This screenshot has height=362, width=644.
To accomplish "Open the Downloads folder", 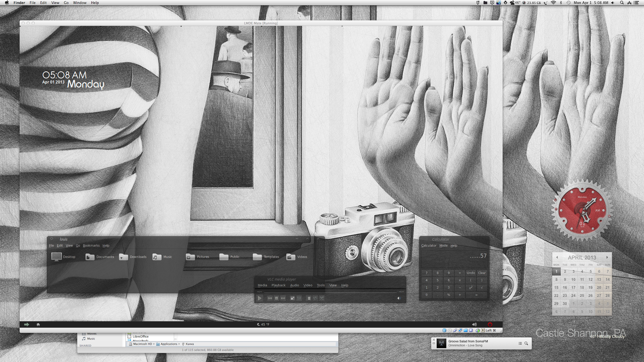I will pyautogui.click(x=124, y=257).
